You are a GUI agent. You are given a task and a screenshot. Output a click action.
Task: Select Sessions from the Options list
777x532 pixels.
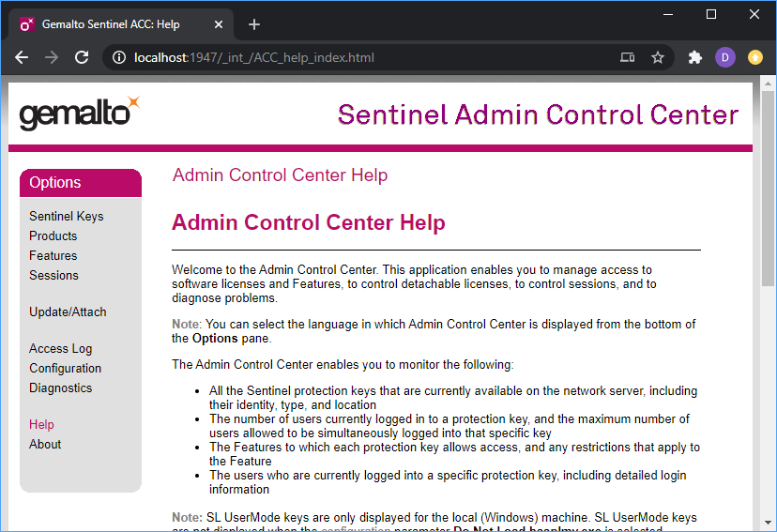[x=54, y=275]
